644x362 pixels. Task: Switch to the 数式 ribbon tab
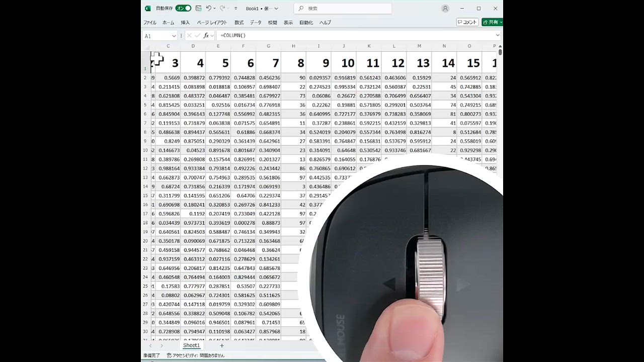(240, 22)
